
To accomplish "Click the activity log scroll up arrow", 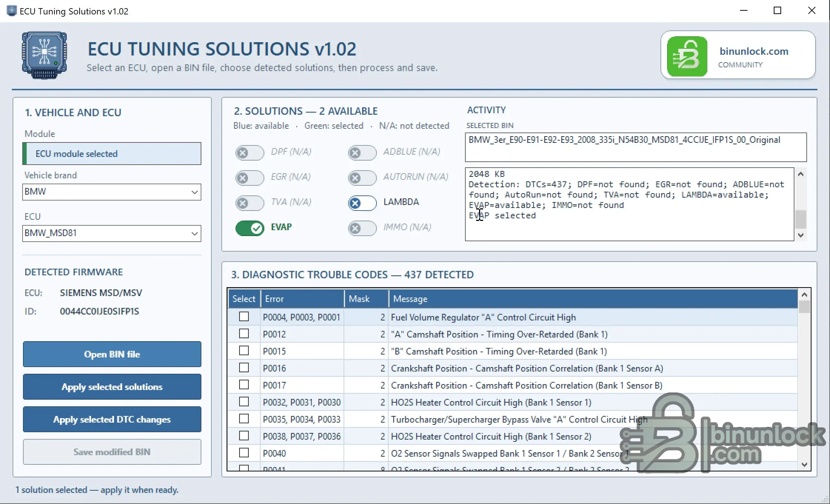I will 801,174.
